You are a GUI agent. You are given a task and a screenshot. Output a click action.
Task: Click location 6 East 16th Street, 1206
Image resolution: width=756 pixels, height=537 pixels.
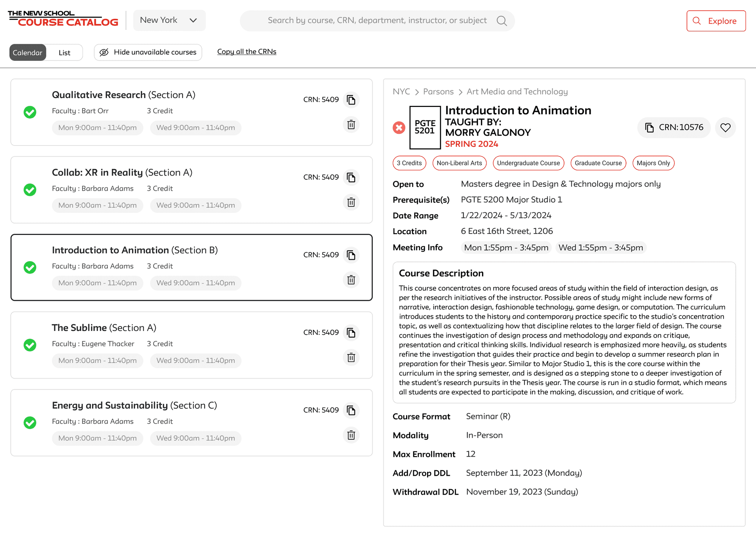pyautogui.click(x=507, y=231)
